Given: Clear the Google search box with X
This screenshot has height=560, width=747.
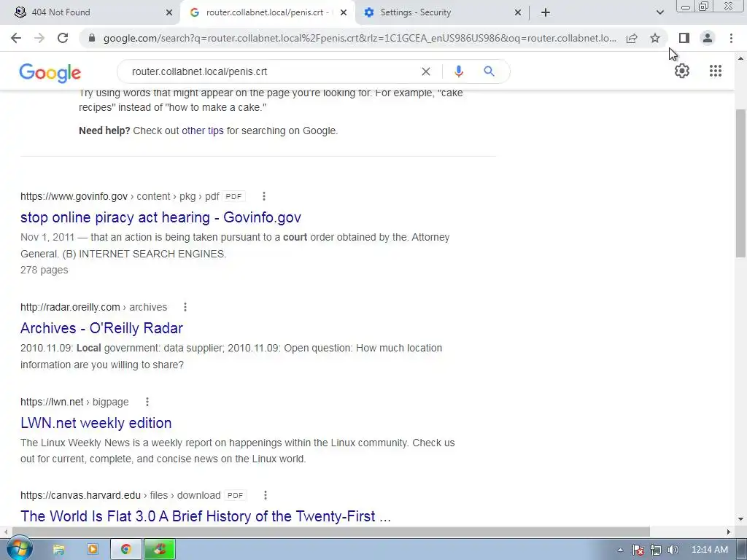Looking at the screenshot, I should (x=426, y=71).
